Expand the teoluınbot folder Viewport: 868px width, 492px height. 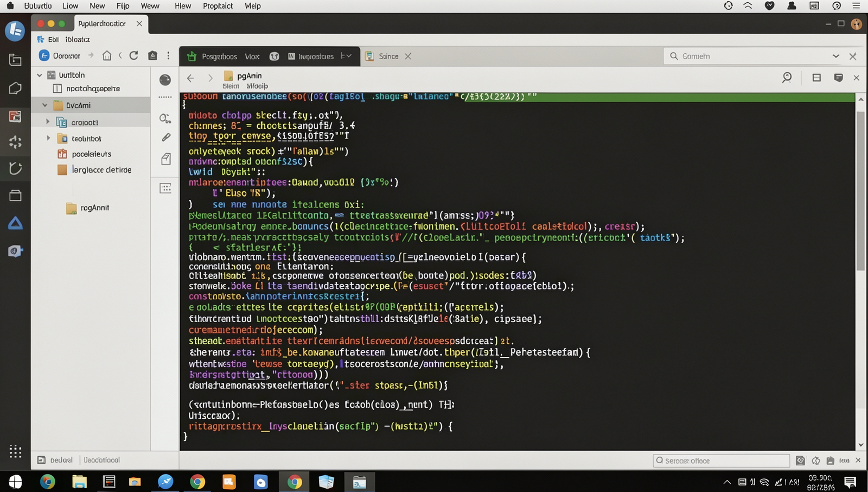click(x=48, y=138)
